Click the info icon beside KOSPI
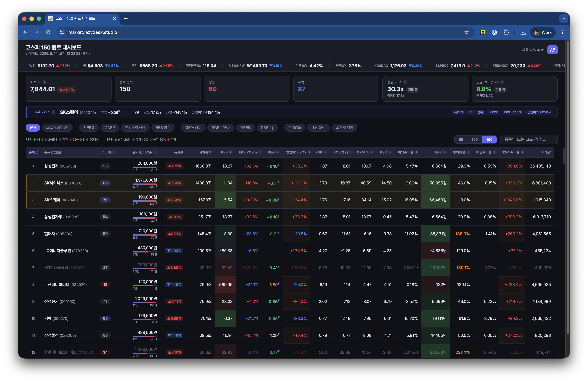Screen dimensions: 588x382 (45, 82)
